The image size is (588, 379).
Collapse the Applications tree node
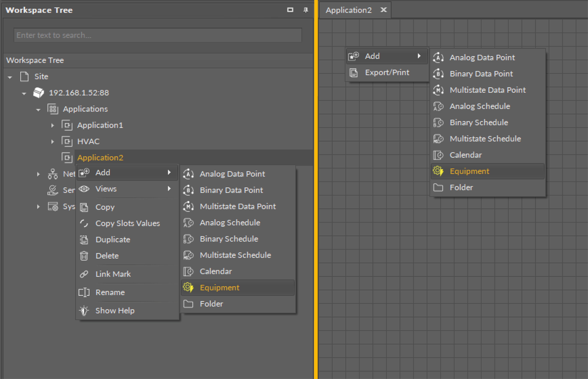click(38, 110)
